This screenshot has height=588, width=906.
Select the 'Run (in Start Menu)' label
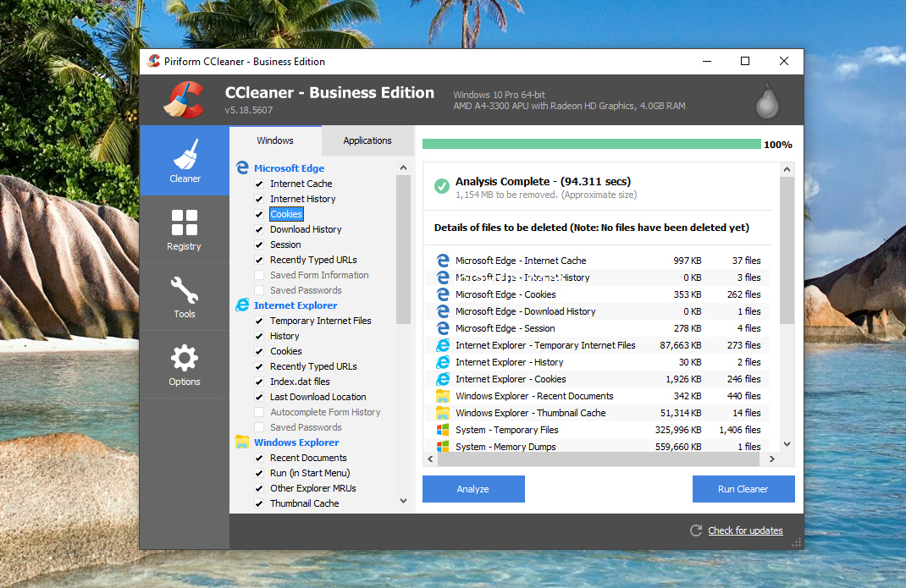point(310,473)
